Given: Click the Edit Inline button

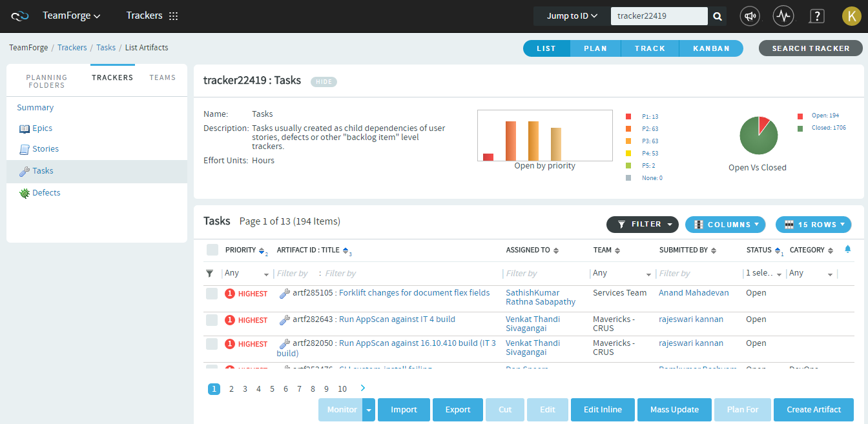Looking at the screenshot, I should pyautogui.click(x=603, y=410).
